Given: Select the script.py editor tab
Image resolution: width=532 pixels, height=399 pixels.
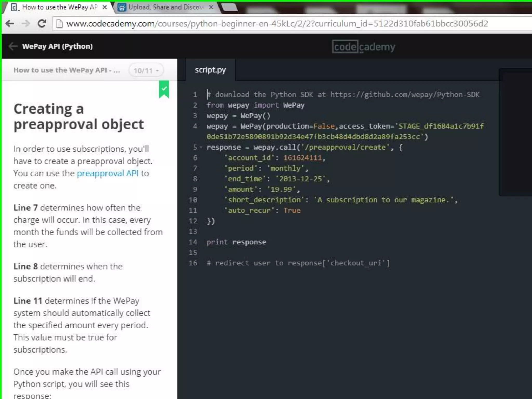Looking at the screenshot, I should (x=210, y=70).
